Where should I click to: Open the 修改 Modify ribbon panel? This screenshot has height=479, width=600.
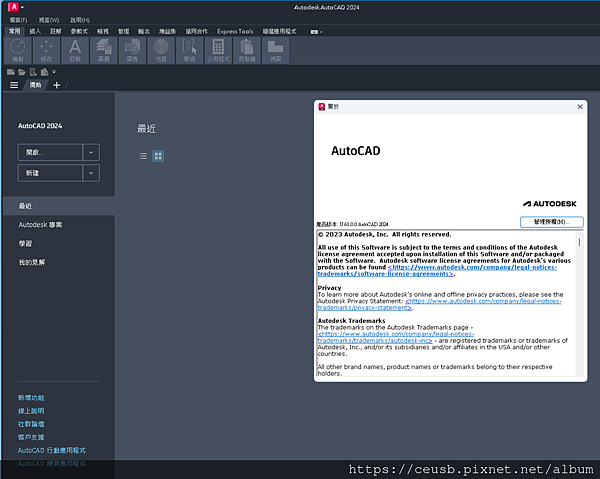pyautogui.click(x=46, y=50)
